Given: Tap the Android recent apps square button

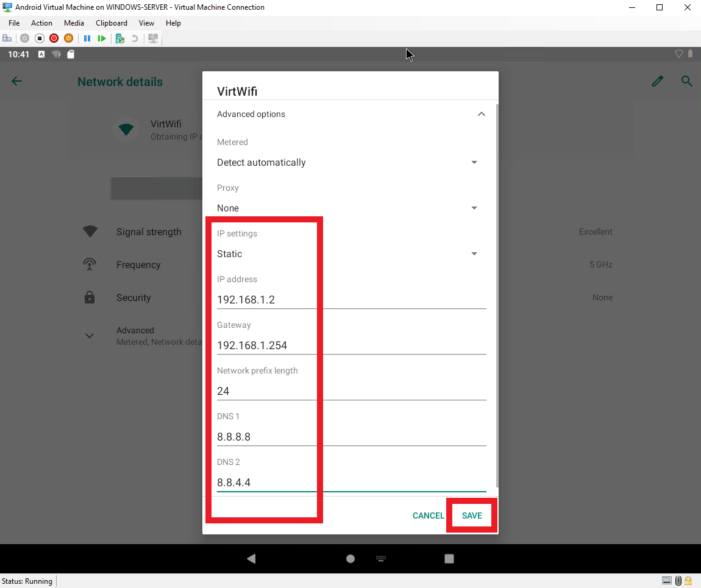Looking at the screenshot, I should 449,559.
